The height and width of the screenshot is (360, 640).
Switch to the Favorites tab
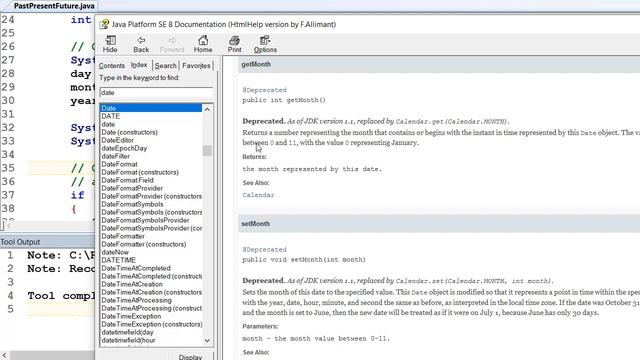tap(196, 66)
